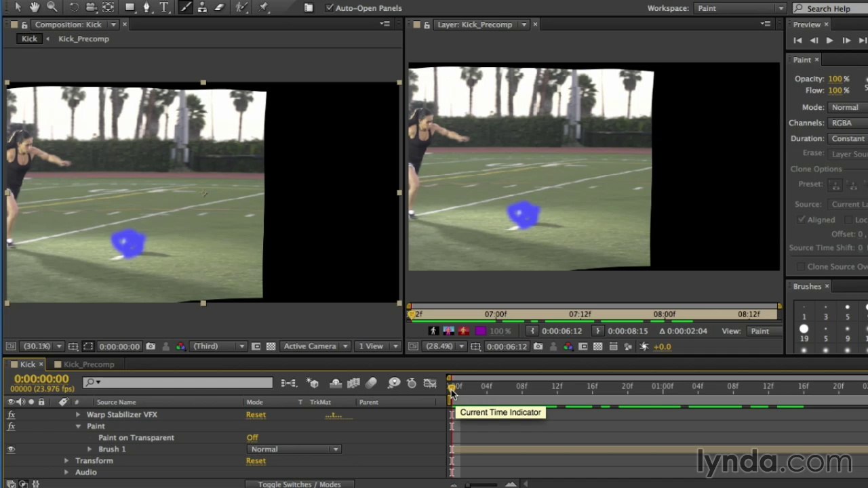Toggle the paint panels icon in toolbar
This screenshot has width=868, height=488.
[309, 8]
